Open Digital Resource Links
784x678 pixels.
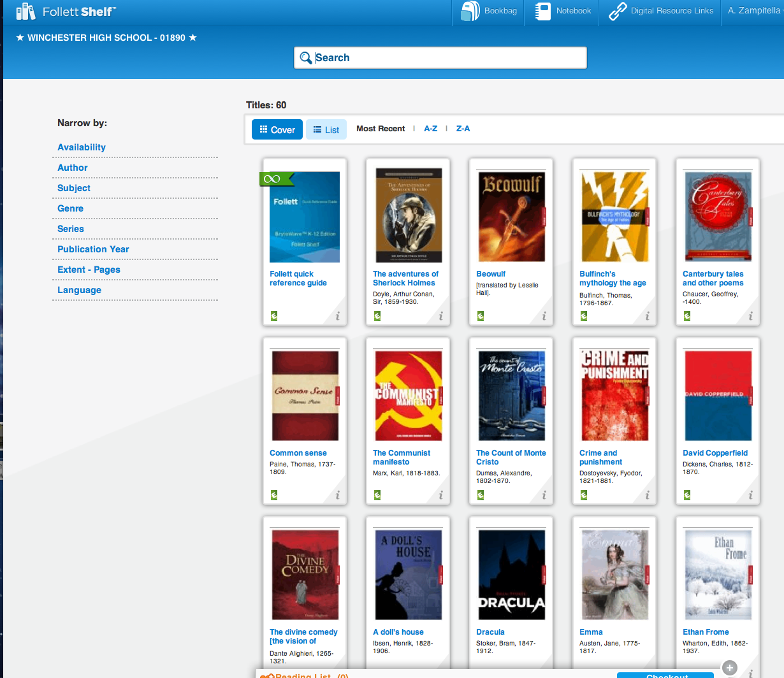tap(660, 11)
